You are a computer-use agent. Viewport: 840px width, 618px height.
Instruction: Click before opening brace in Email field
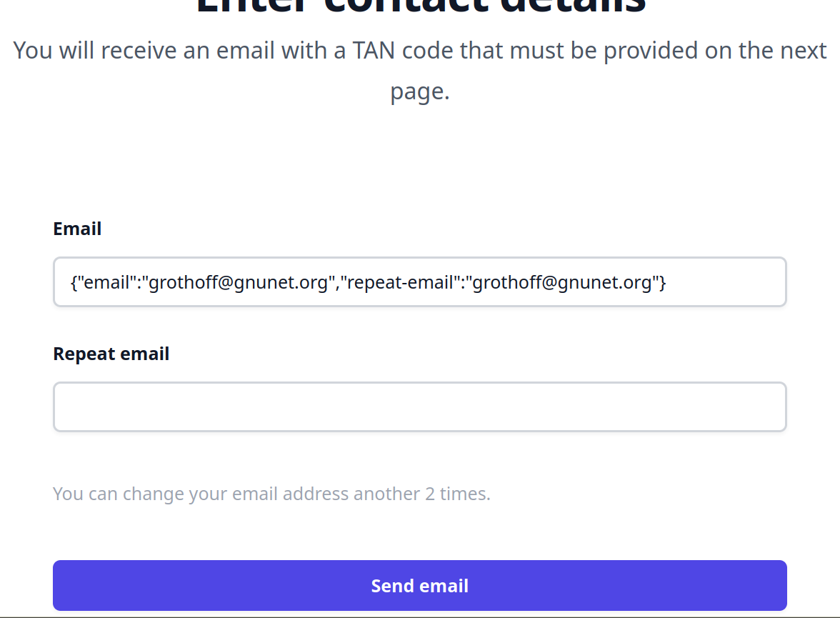[71, 283]
